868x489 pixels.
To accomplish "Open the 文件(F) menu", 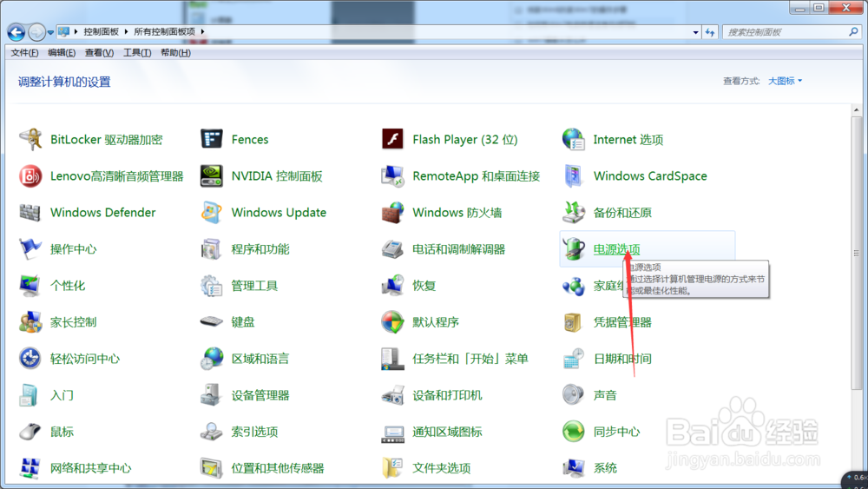I will pos(24,53).
